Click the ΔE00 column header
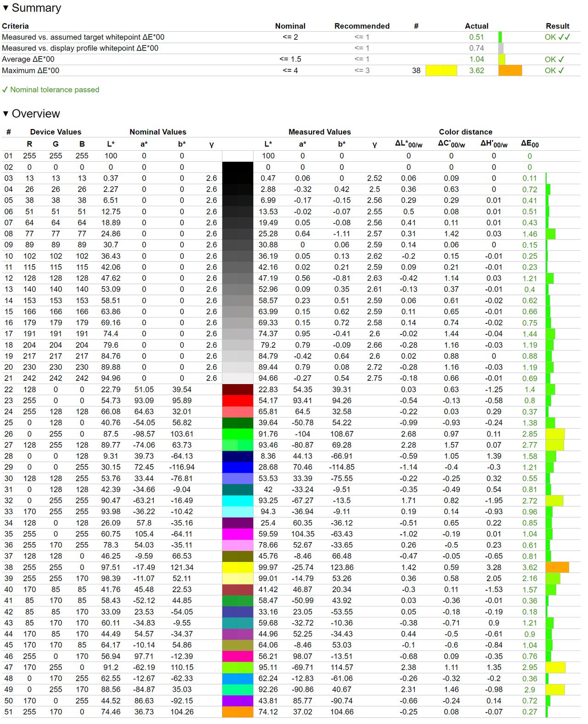The width and height of the screenshot is (588, 724). tap(530, 144)
